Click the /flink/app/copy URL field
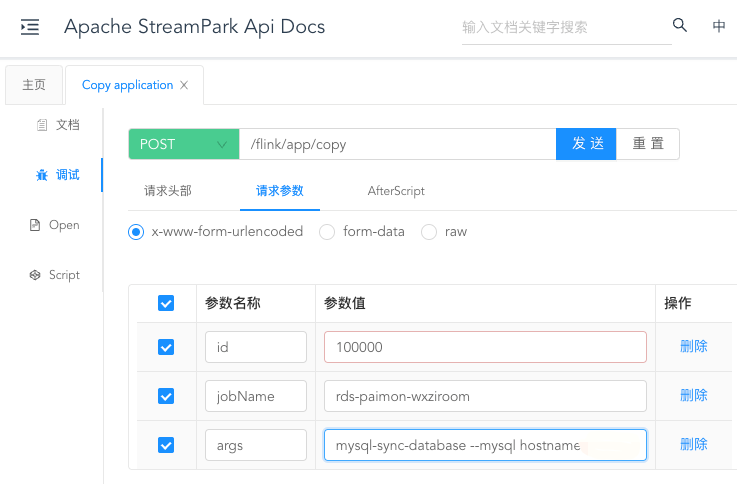737x484 pixels. [x=397, y=144]
